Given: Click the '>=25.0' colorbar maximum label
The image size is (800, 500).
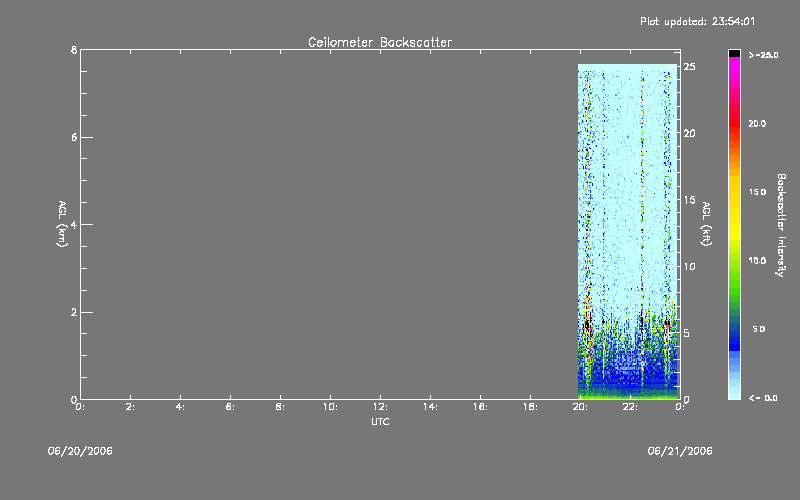Looking at the screenshot, I should [764, 55].
